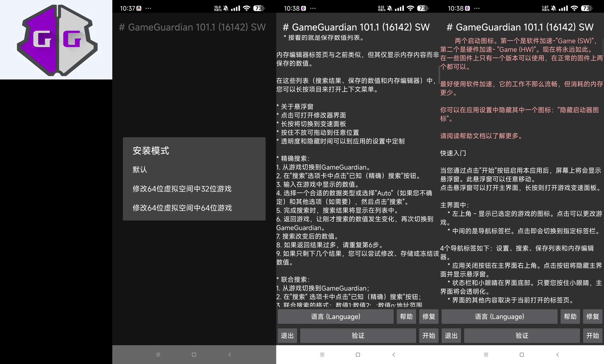This screenshot has width=604, height=364.
Task: Click the GameGuardian GG logo image
Action: [x=57, y=40]
